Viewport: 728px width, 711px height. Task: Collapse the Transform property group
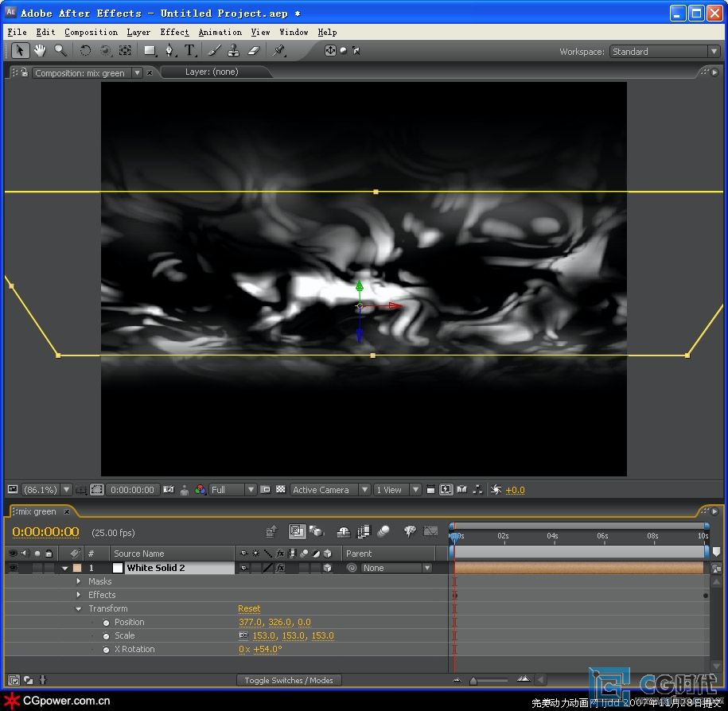tap(79, 608)
